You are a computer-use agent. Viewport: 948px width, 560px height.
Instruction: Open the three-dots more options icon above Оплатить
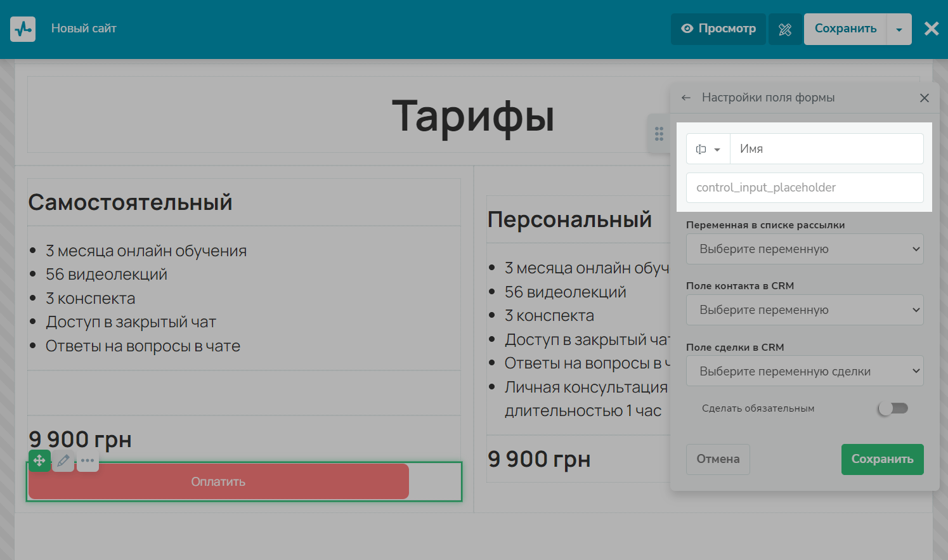(88, 460)
